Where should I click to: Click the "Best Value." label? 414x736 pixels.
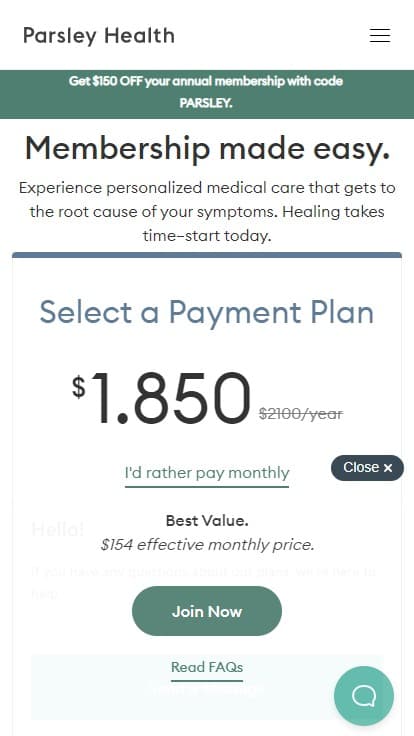[207, 521]
